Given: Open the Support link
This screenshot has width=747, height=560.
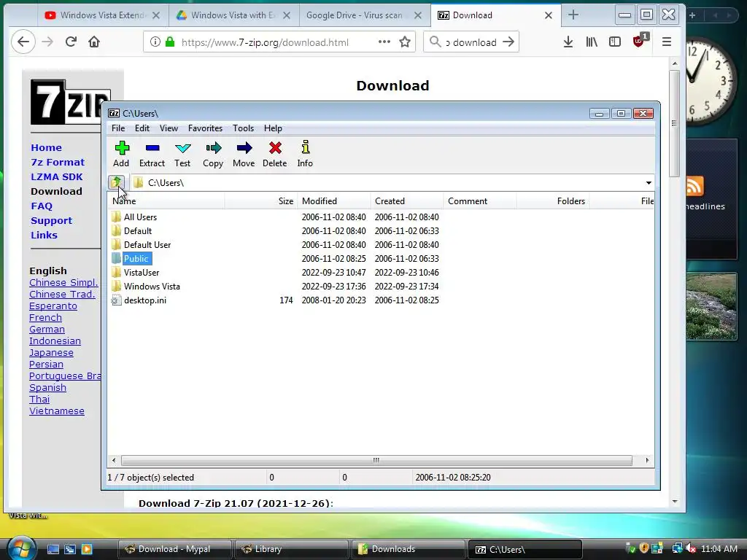Looking at the screenshot, I should point(52,220).
